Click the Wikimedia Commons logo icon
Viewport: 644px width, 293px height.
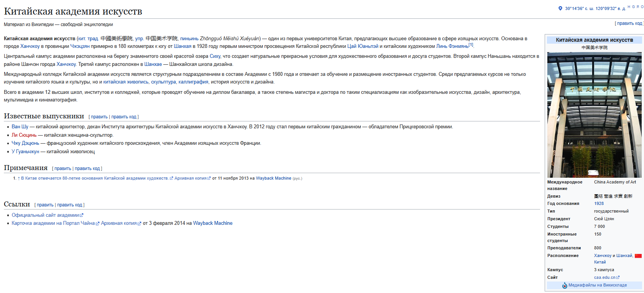click(x=565, y=285)
